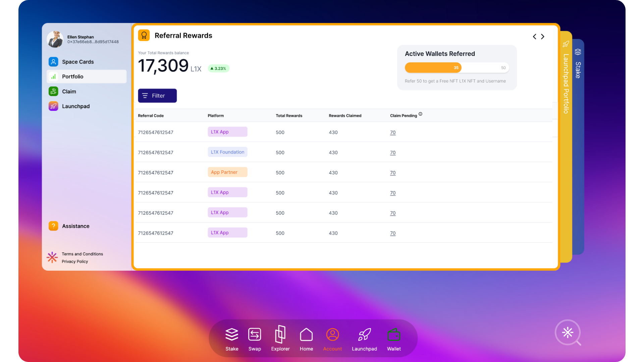Image resolution: width=644 pixels, height=362 pixels.
Task: Open the Space Cards section
Action: (77, 62)
